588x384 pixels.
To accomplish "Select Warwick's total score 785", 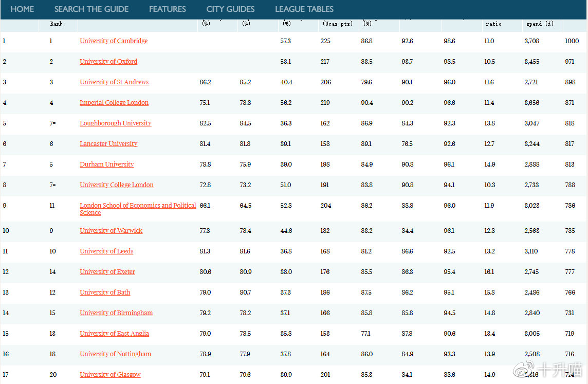I will click(x=570, y=231).
